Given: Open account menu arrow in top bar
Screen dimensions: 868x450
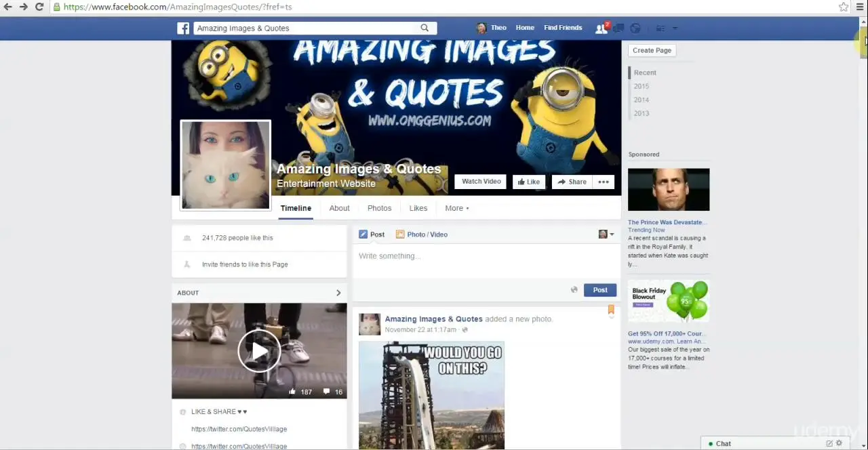Looking at the screenshot, I should tap(675, 28).
